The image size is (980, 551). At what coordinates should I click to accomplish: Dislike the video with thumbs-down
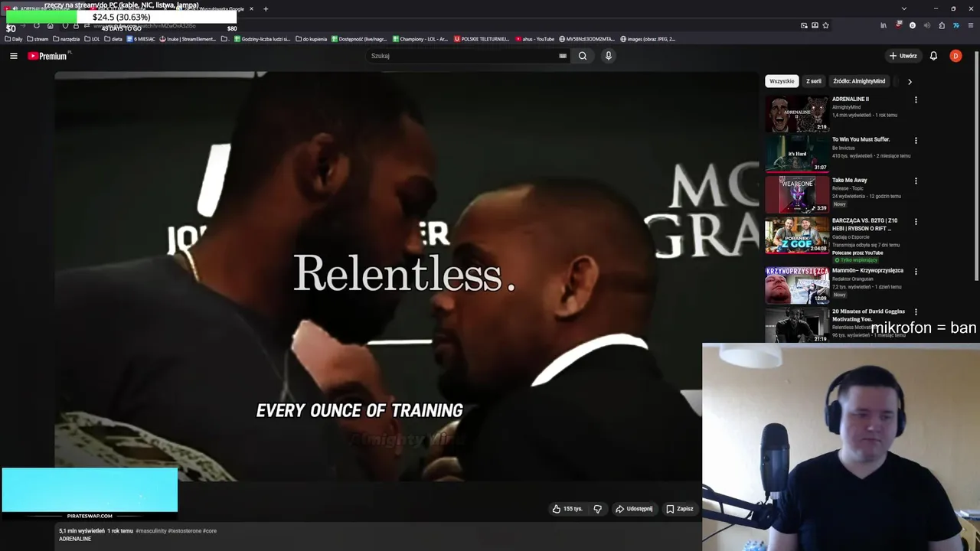pos(598,509)
